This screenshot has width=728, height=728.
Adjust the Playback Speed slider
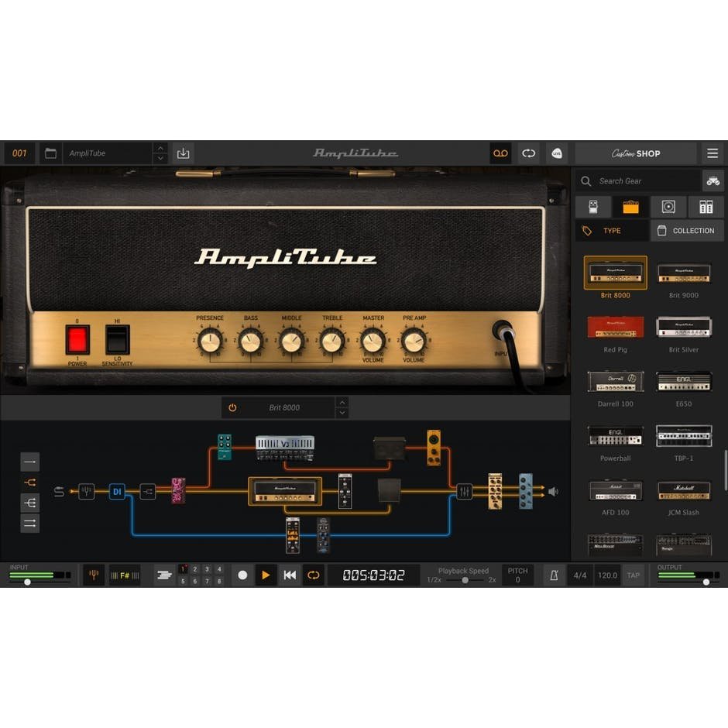(x=463, y=579)
